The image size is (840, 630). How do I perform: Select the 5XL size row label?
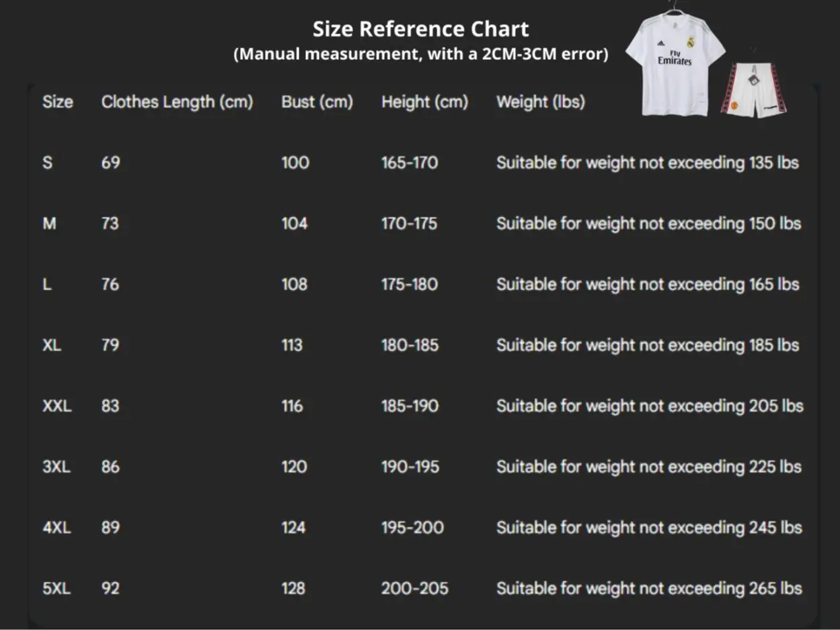click(x=56, y=588)
